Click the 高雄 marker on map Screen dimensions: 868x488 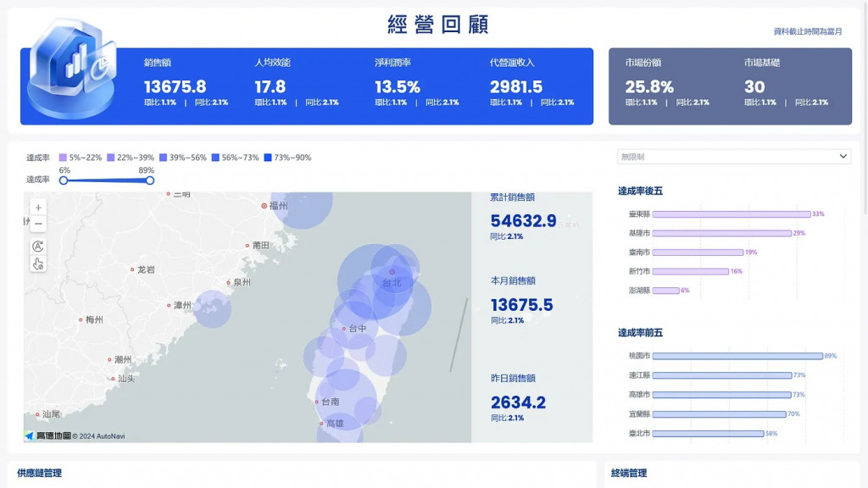point(321,424)
